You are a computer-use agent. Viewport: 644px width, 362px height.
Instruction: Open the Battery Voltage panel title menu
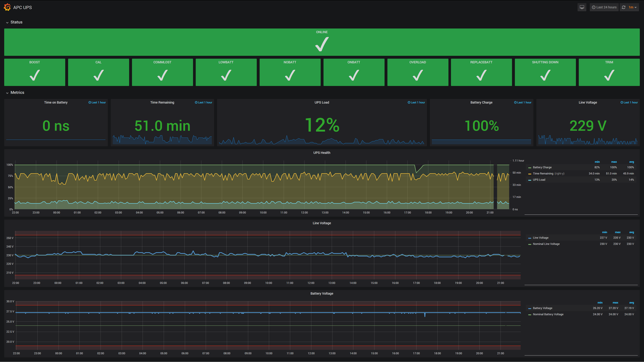pyautogui.click(x=321, y=294)
